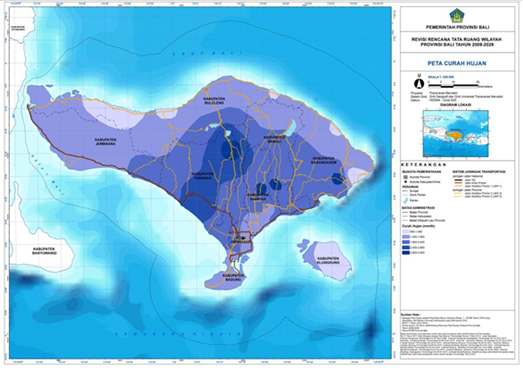Screen dimensions: 523x370
Task: Click the lightest rainfall legend swatch
Action: click(406, 232)
